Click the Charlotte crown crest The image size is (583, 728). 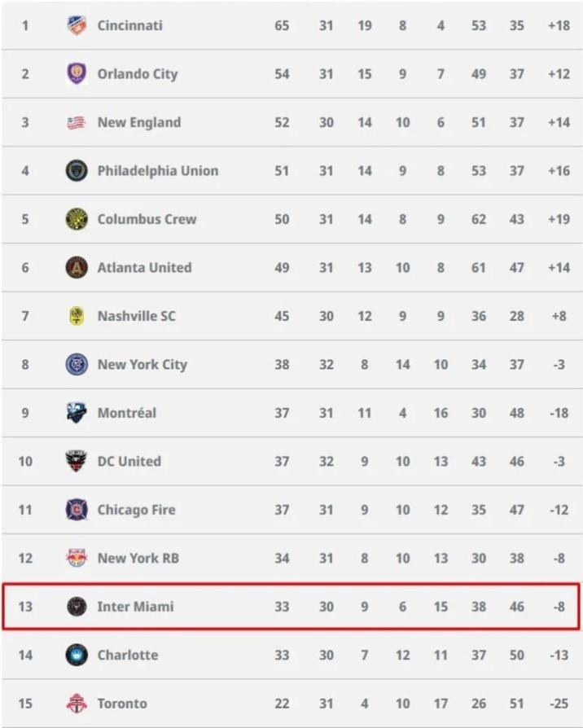[77, 655]
